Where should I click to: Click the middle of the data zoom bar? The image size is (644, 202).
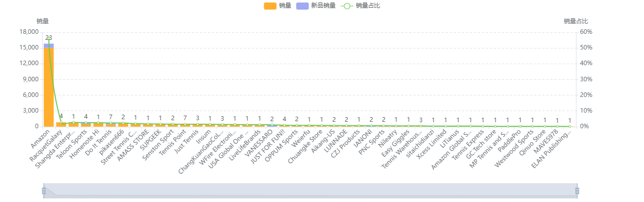[310, 191]
